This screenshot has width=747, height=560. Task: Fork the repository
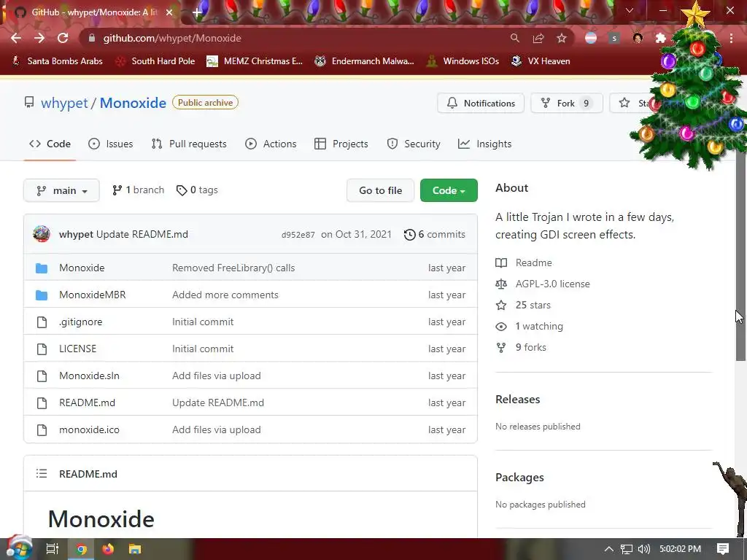[x=566, y=104]
